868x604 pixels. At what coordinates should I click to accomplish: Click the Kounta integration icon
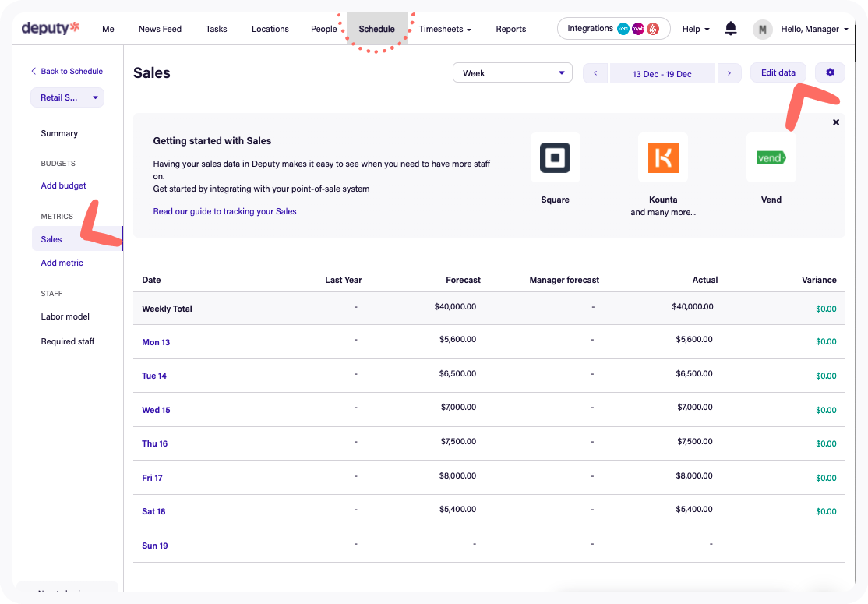tap(663, 158)
